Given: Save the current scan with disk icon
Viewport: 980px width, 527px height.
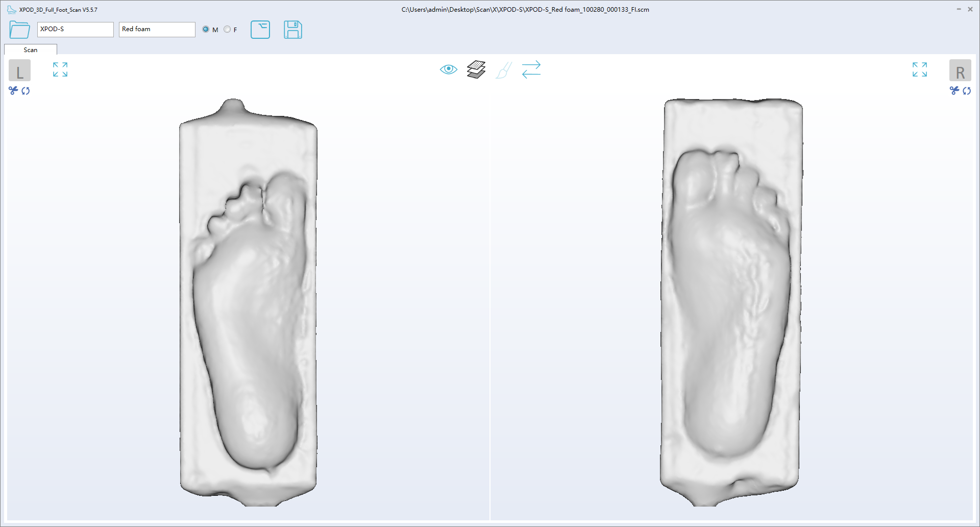Looking at the screenshot, I should coord(293,30).
